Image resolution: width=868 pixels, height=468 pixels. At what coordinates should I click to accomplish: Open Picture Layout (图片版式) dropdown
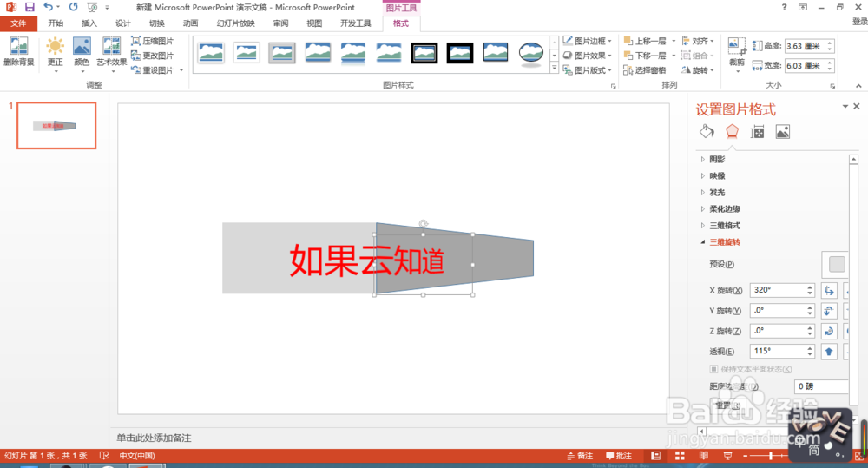tap(588, 69)
